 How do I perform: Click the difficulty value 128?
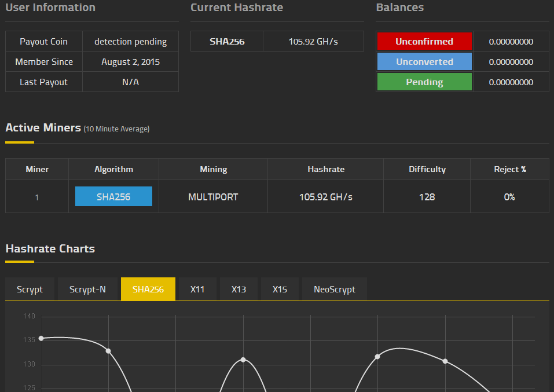427,197
